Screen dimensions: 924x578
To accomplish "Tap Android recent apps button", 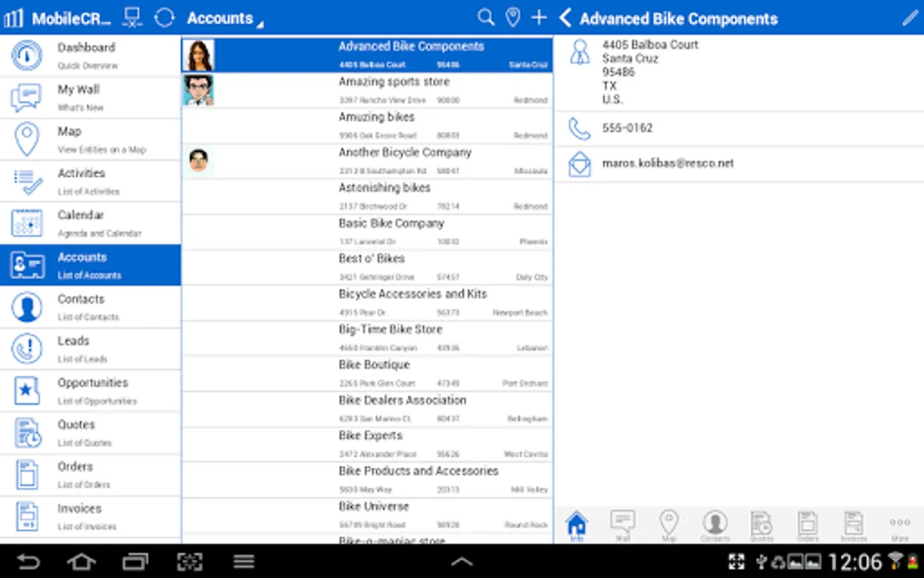I will click(135, 563).
